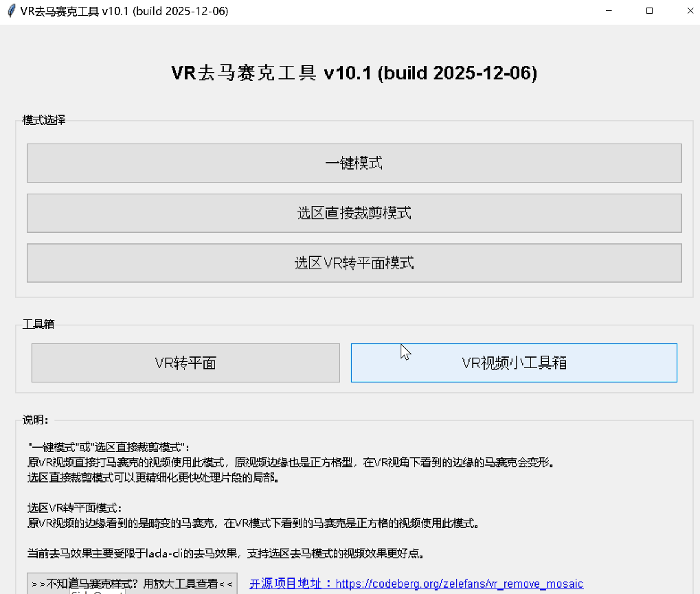Click the line starting 选区VR转平面模式: in description

coord(75,508)
